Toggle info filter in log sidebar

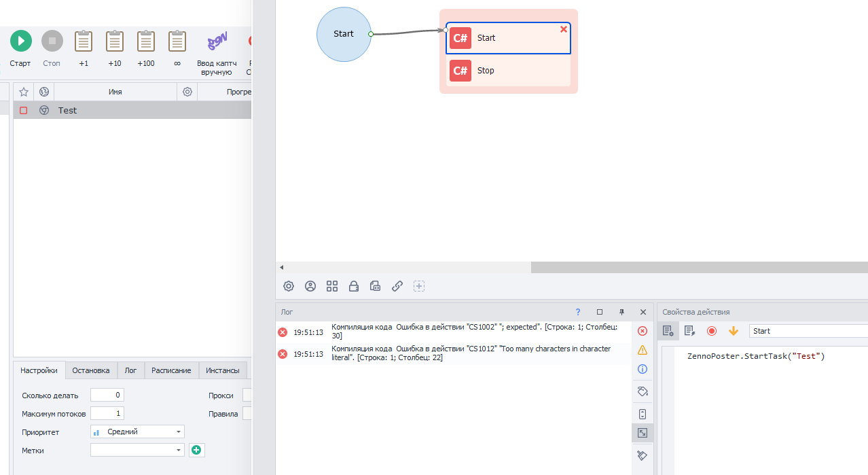643,369
